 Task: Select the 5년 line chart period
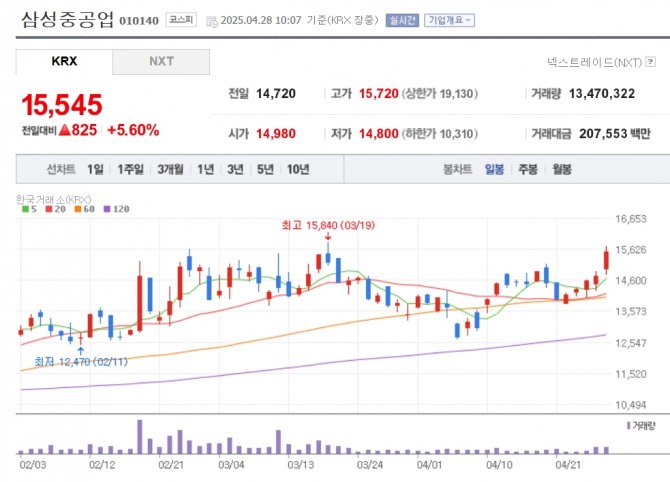coord(265,170)
